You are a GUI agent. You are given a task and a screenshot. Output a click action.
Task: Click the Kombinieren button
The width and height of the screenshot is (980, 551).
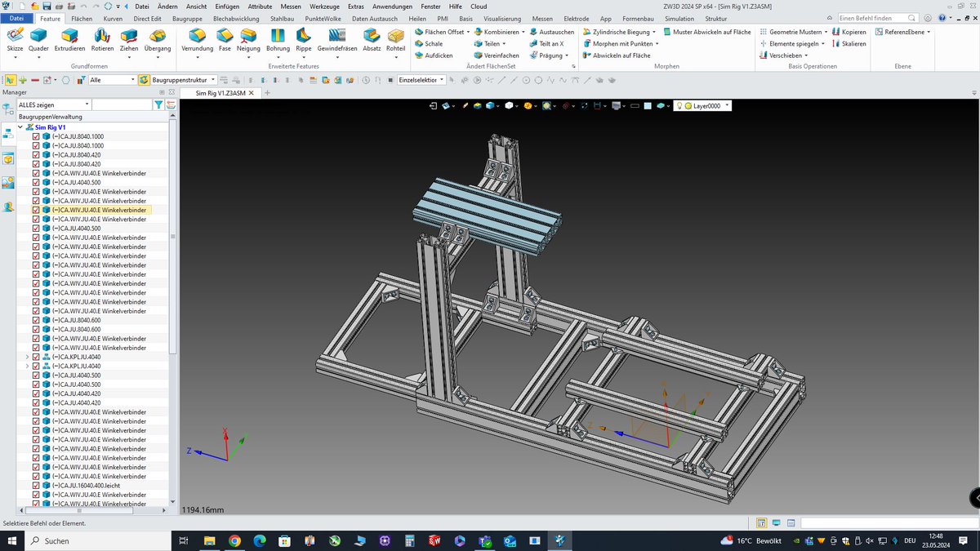pos(497,32)
